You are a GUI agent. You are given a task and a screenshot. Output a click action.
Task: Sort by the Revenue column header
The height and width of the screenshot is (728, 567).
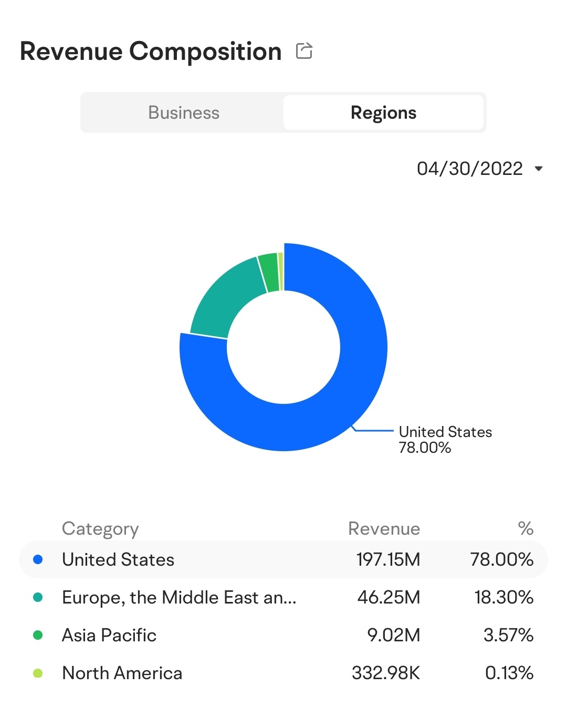[x=384, y=528]
